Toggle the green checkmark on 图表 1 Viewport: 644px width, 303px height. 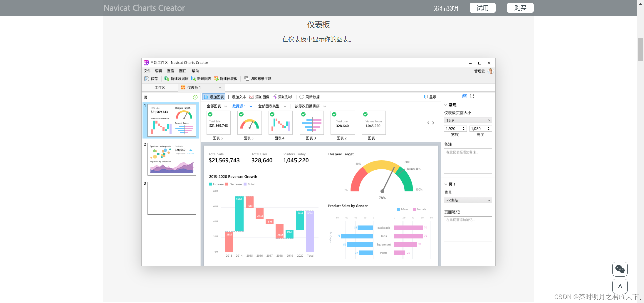365,114
